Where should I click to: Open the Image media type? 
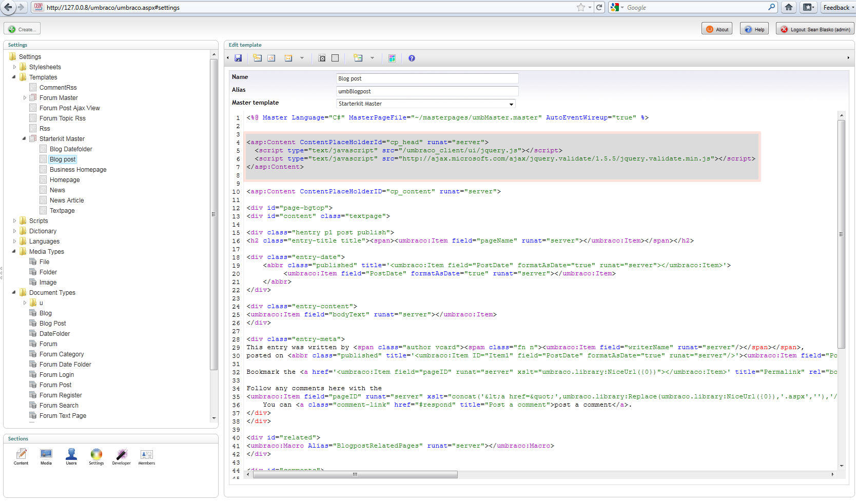coord(48,283)
